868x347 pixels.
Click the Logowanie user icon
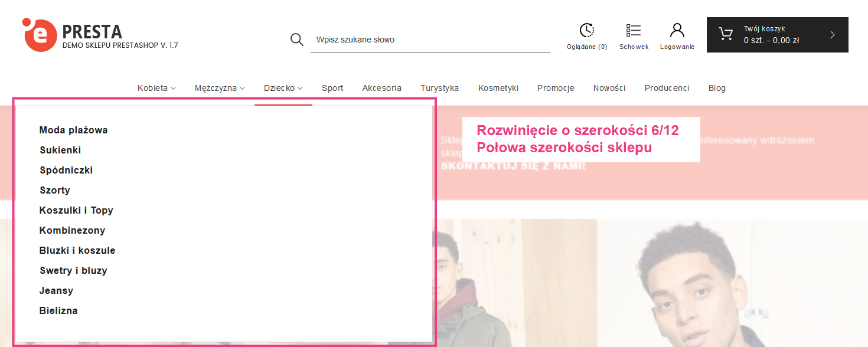pyautogui.click(x=677, y=31)
